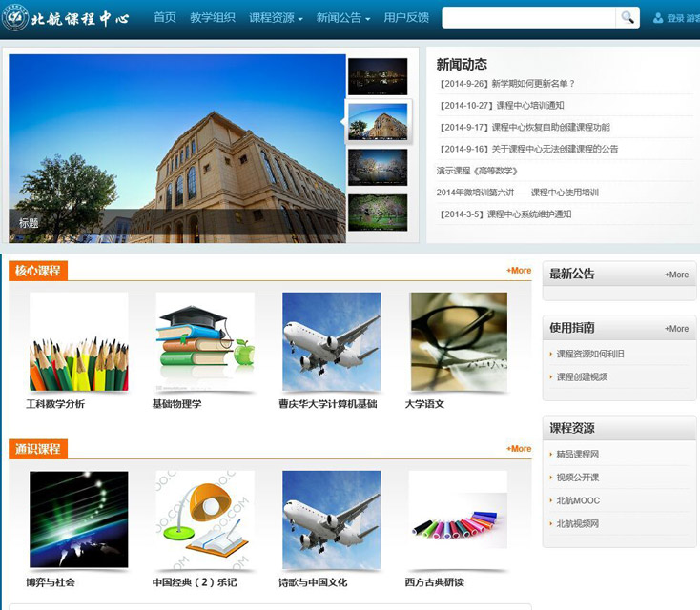The height and width of the screenshot is (610, 700).
Task: Open the 北航MOOC resource link
Action: click(x=578, y=500)
